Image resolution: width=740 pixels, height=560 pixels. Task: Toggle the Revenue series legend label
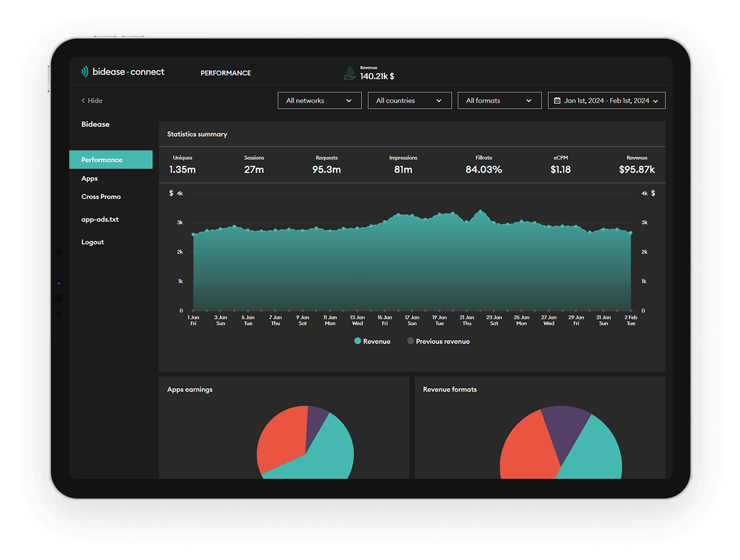377,341
